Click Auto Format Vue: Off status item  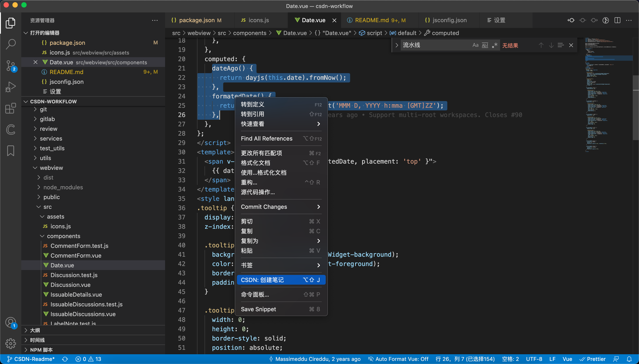[398, 359]
